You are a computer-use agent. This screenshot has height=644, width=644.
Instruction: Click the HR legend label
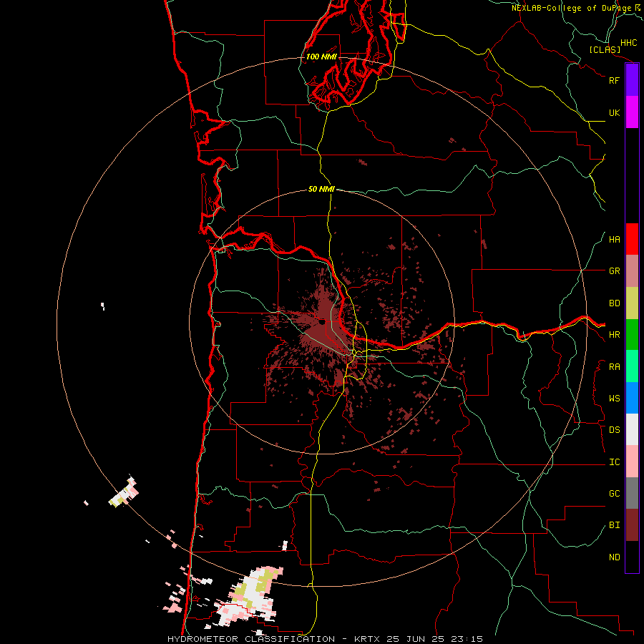(614, 335)
